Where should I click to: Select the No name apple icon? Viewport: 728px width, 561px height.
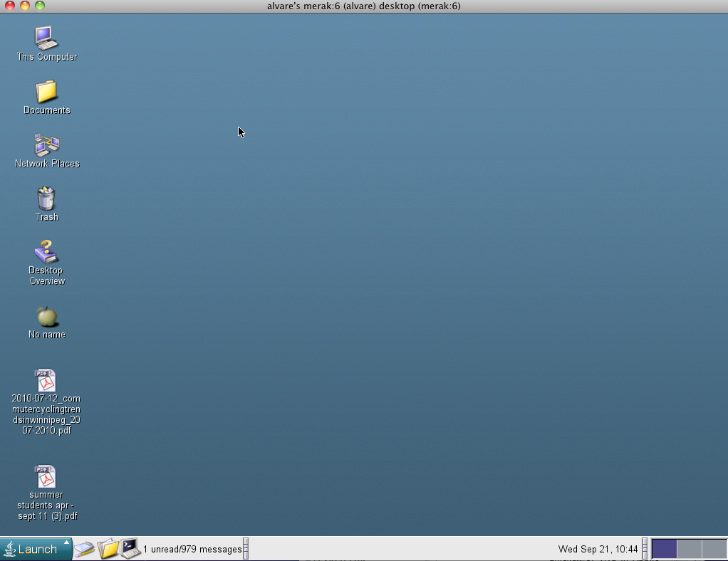[46, 317]
